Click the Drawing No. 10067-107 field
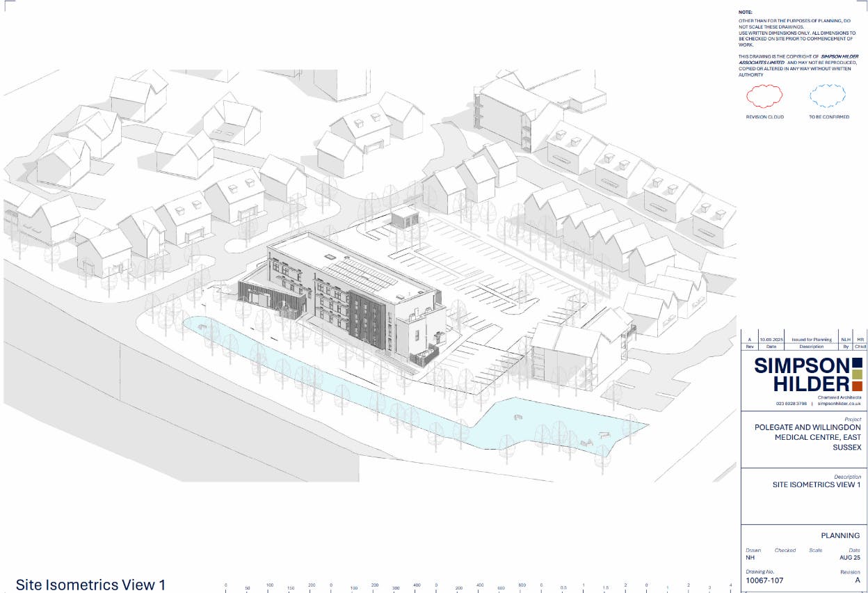This screenshot has width=868, height=593. click(764, 578)
